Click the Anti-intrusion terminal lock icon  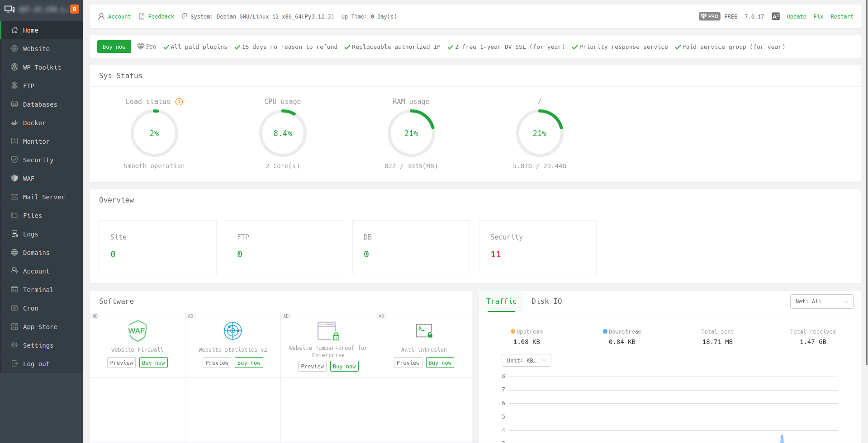(424, 331)
